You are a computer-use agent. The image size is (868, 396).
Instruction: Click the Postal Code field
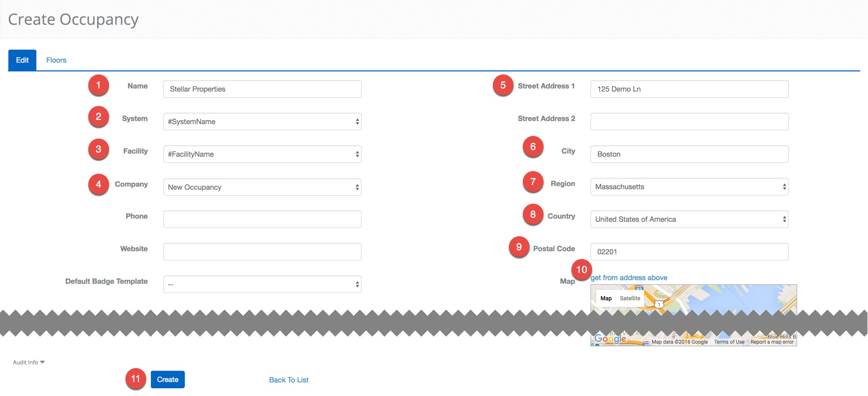[x=689, y=252]
